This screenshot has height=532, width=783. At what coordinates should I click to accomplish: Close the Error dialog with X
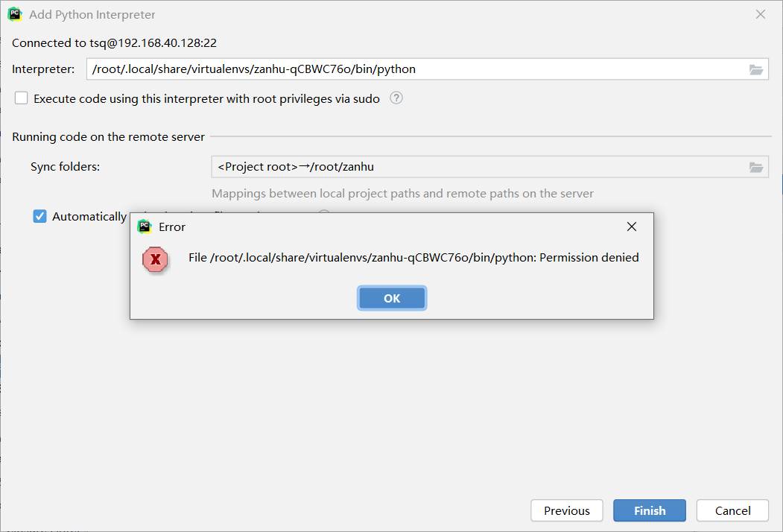coord(631,227)
